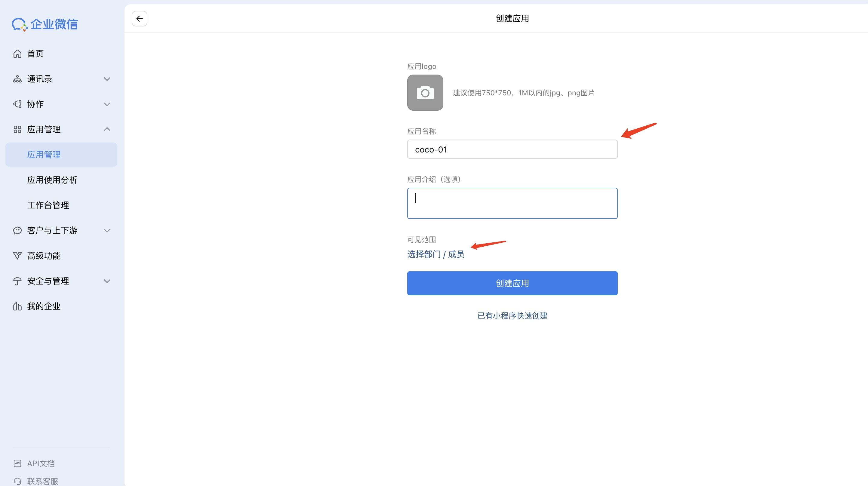
Task: Open 协作 via its collaboration icon
Action: (x=17, y=104)
